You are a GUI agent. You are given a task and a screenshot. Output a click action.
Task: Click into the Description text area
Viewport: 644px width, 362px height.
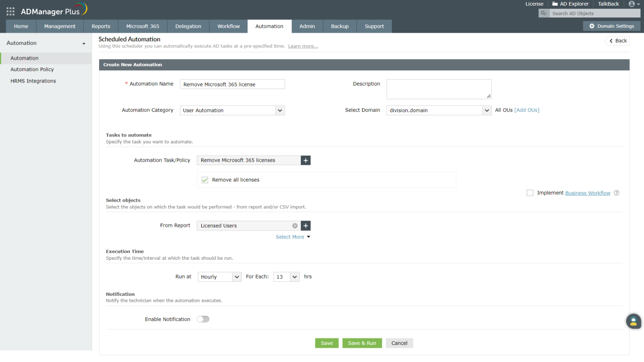(439, 89)
